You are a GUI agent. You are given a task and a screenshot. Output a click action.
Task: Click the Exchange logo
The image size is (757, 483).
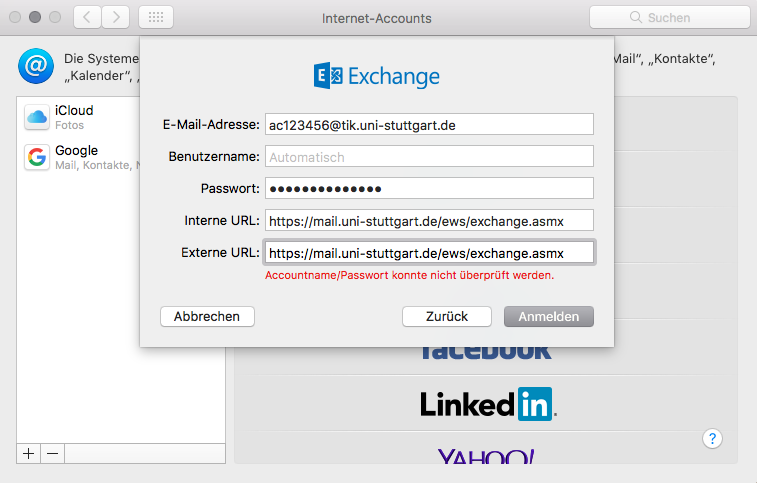click(x=377, y=76)
